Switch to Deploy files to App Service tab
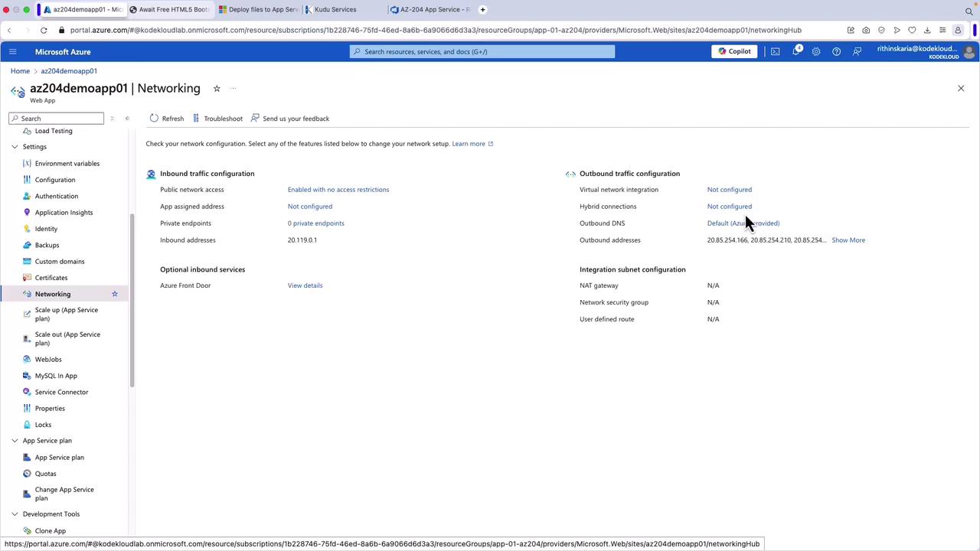Viewport: 980px width, 551px height. coord(258,9)
